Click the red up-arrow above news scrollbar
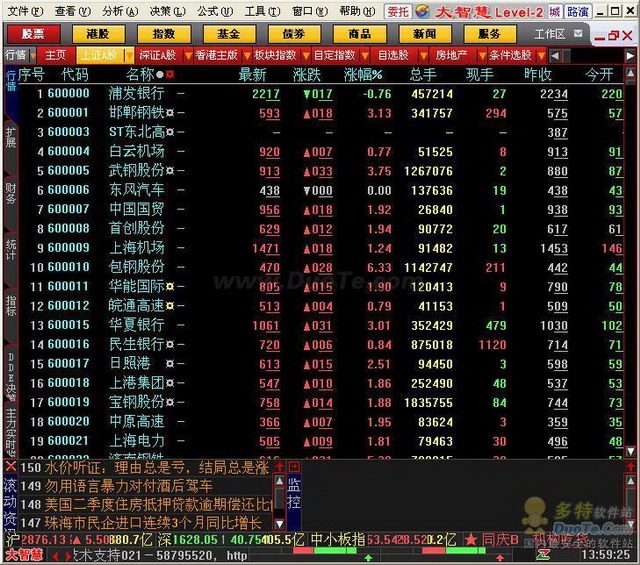The image size is (640, 565). coord(280,467)
